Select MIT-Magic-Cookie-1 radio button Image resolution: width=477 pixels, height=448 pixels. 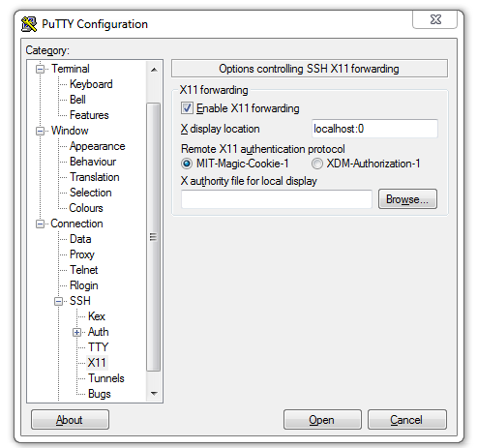[187, 164]
